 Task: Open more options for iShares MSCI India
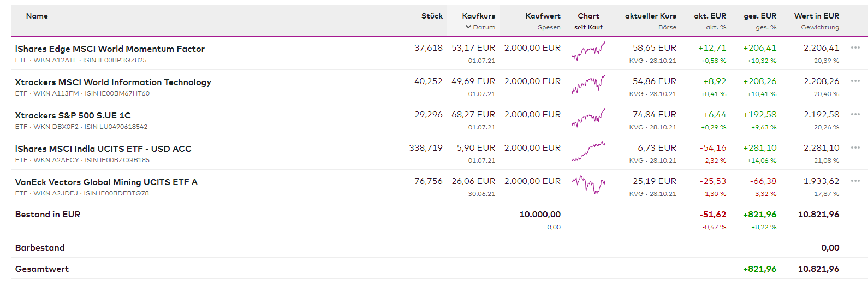[855, 148]
